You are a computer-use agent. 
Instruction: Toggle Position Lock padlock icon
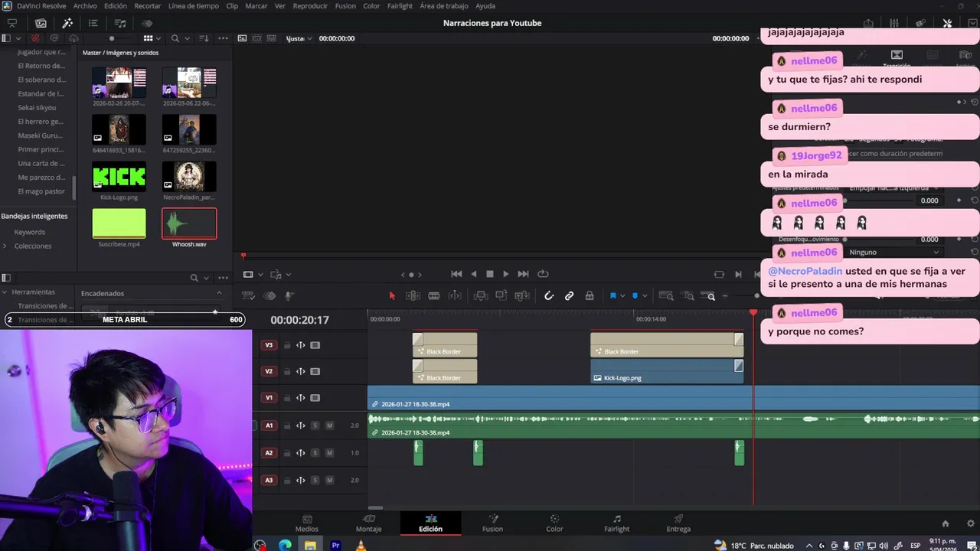point(589,295)
